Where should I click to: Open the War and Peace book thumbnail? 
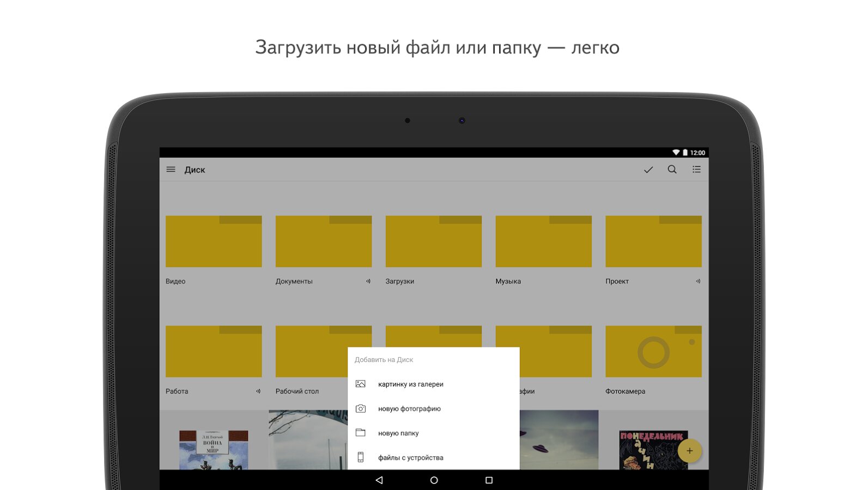pyautogui.click(x=214, y=449)
